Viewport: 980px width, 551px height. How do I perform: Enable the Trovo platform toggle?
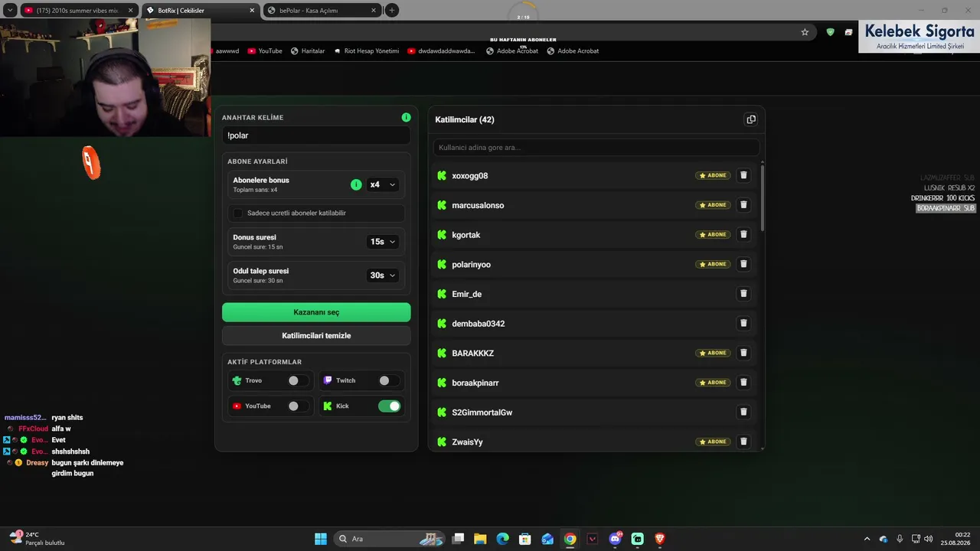click(x=299, y=380)
